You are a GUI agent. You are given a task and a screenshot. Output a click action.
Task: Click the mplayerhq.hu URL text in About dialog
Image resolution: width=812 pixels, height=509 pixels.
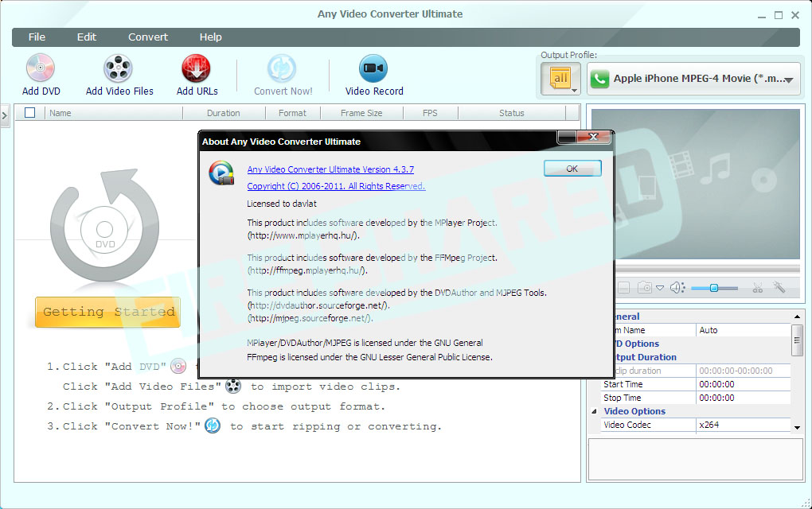pyautogui.click(x=303, y=235)
